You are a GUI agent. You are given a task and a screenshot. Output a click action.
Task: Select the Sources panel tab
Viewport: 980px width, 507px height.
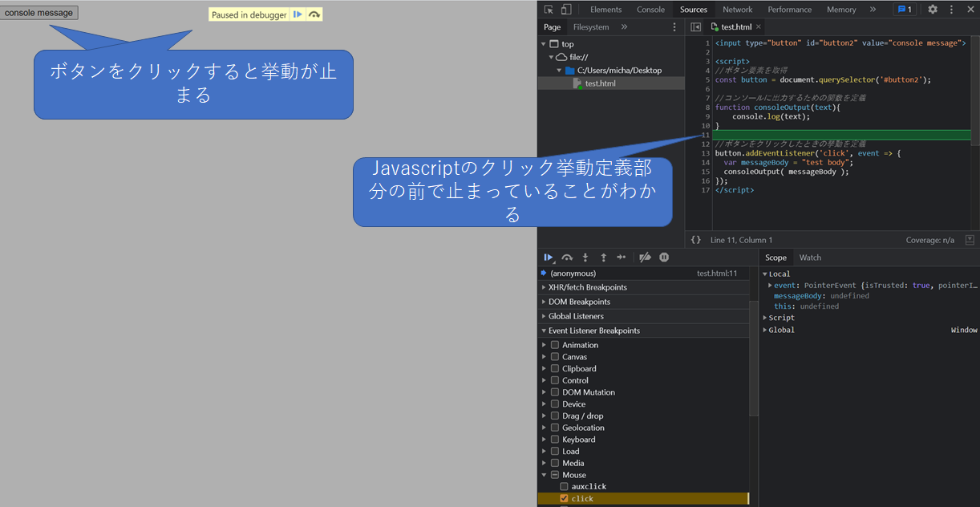[694, 10]
